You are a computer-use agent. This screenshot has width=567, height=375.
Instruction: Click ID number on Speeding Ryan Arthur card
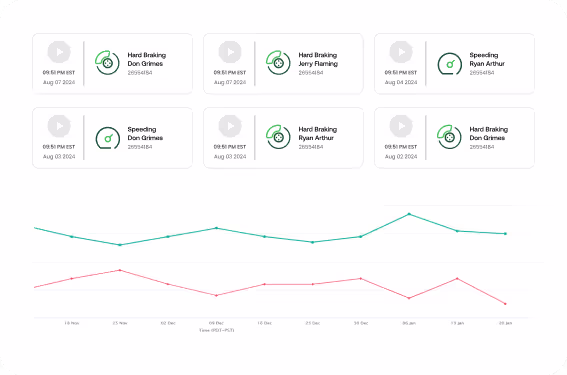pos(482,73)
